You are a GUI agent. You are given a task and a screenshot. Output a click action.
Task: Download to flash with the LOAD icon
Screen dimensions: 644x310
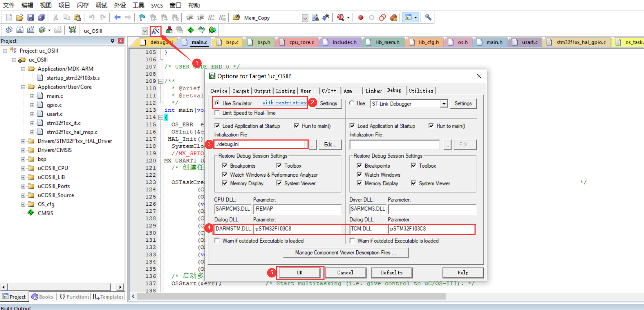[x=73, y=30]
